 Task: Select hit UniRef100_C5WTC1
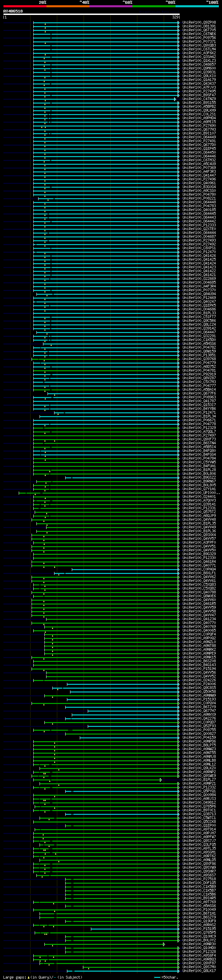point(199,818)
